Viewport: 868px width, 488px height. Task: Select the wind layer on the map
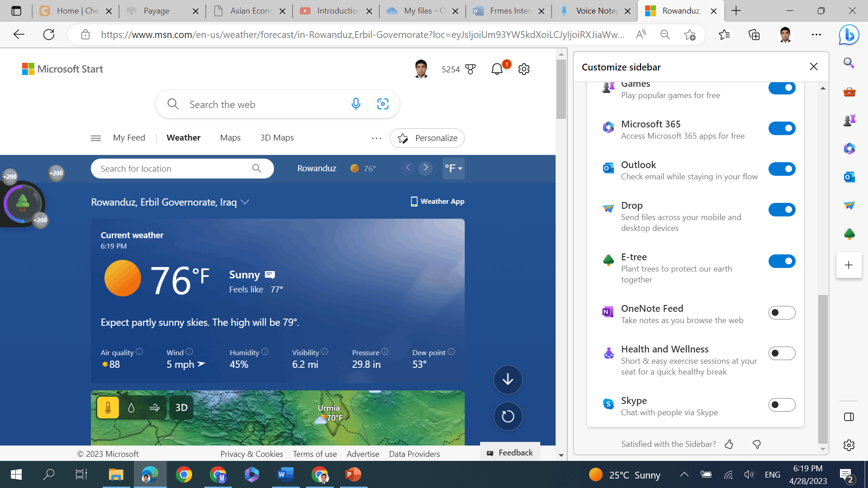(x=154, y=407)
